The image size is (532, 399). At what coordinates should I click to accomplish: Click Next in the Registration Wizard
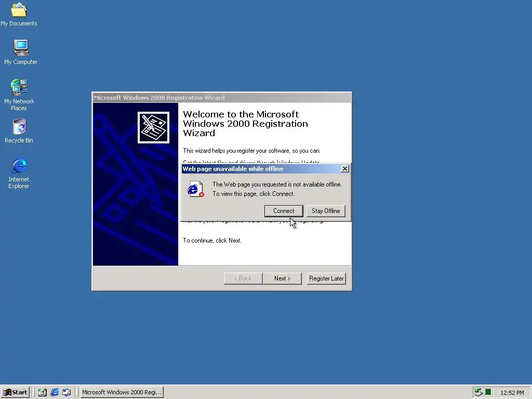tap(282, 278)
